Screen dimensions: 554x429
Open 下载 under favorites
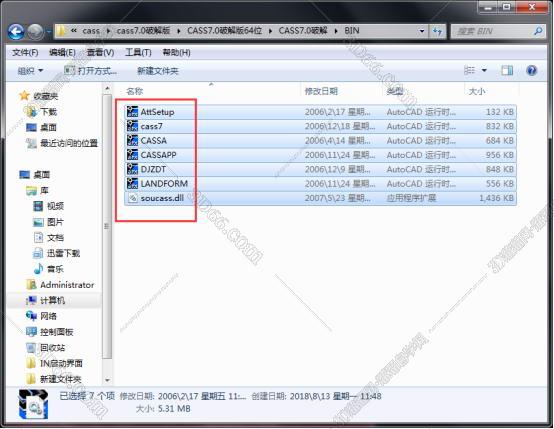49,112
